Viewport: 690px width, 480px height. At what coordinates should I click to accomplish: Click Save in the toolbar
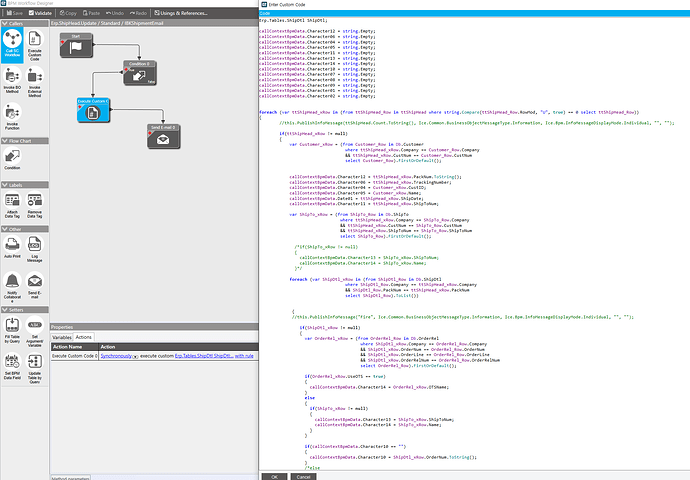click(x=15, y=13)
